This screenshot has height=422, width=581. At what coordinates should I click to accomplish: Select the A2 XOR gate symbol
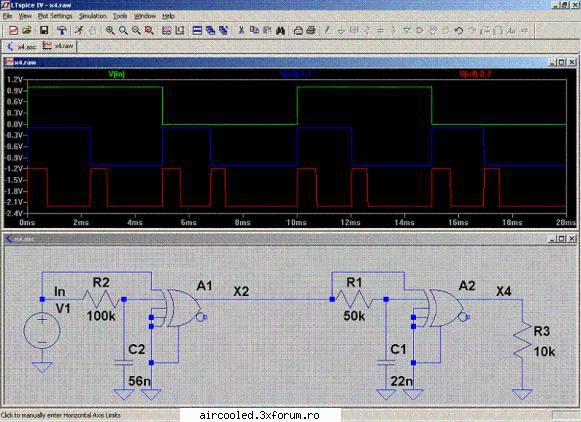click(445, 308)
